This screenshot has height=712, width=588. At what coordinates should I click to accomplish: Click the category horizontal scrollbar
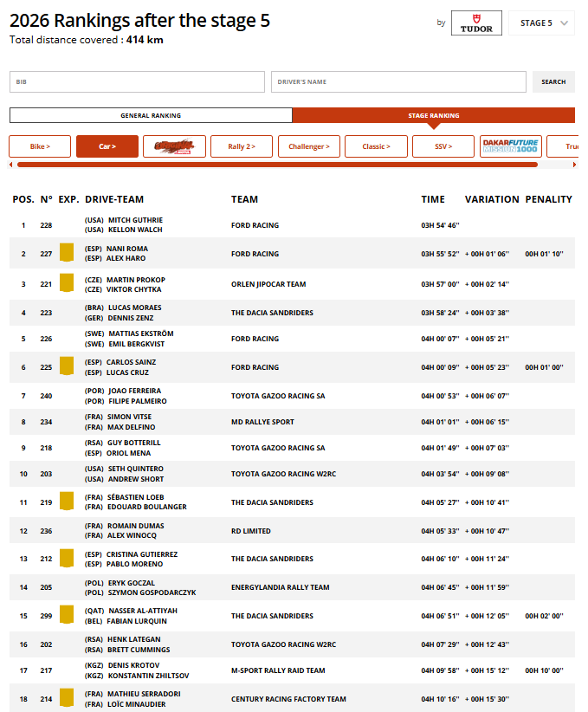click(x=277, y=165)
